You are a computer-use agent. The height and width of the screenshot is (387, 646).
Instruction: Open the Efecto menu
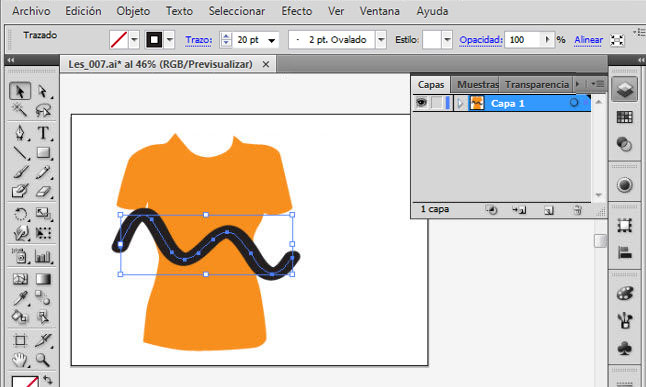pos(297,11)
